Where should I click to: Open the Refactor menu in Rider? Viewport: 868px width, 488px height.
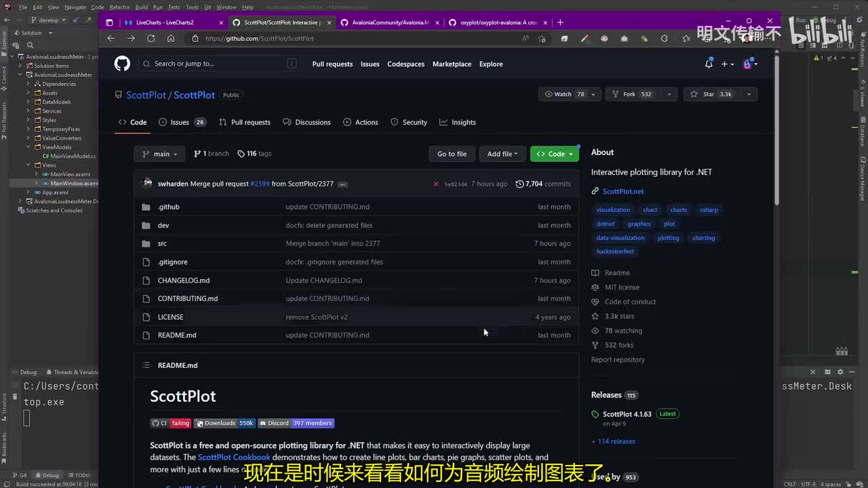pyautogui.click(x=119, y=7)
